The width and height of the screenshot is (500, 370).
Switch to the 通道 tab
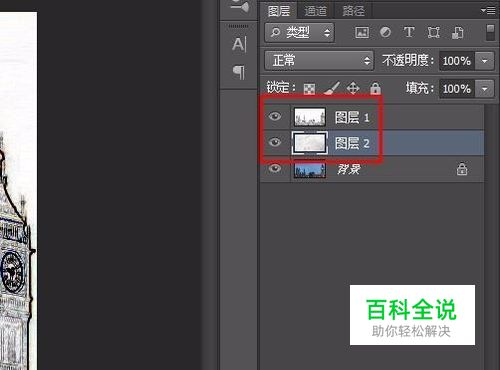coord(315,11)
